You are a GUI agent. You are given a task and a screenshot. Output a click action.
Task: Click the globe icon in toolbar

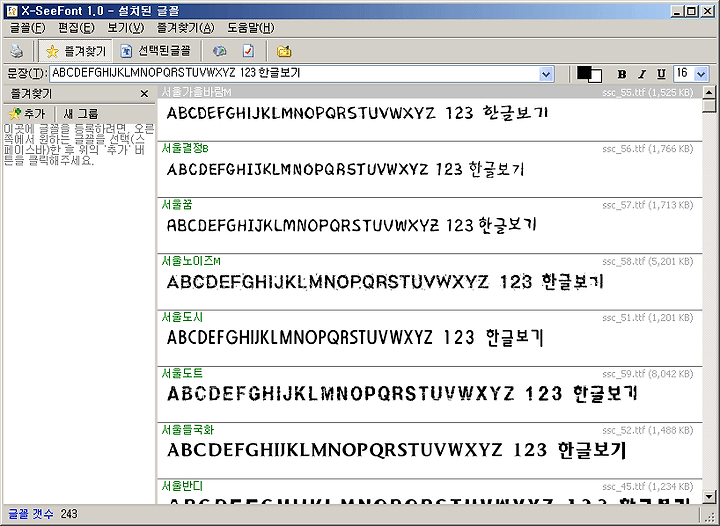220,51
